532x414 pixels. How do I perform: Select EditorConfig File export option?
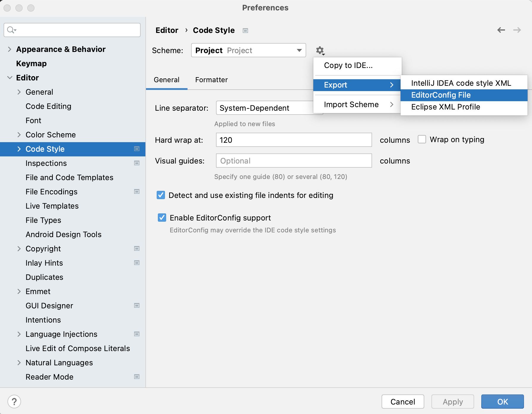pos(441,95)
